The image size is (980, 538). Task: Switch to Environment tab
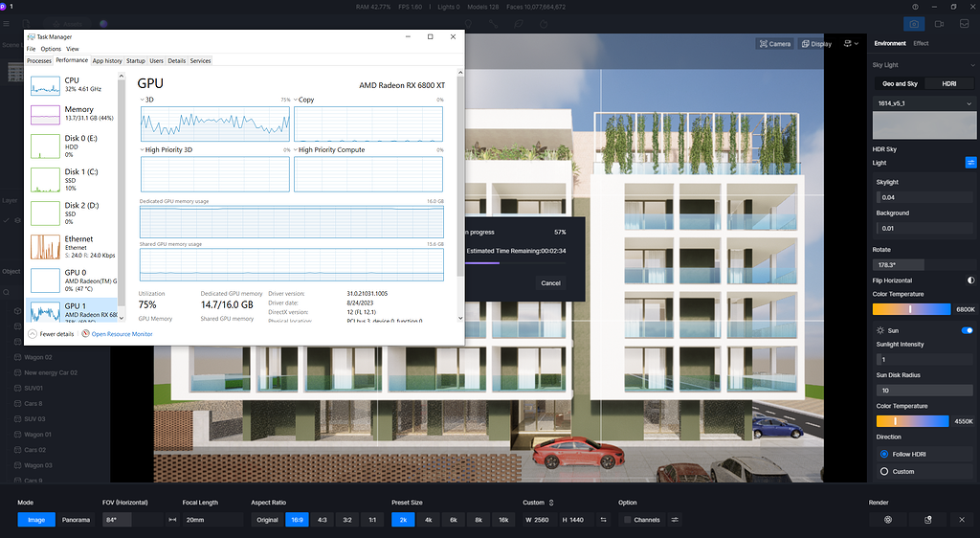pyautogui.click(x=890, y=44)
